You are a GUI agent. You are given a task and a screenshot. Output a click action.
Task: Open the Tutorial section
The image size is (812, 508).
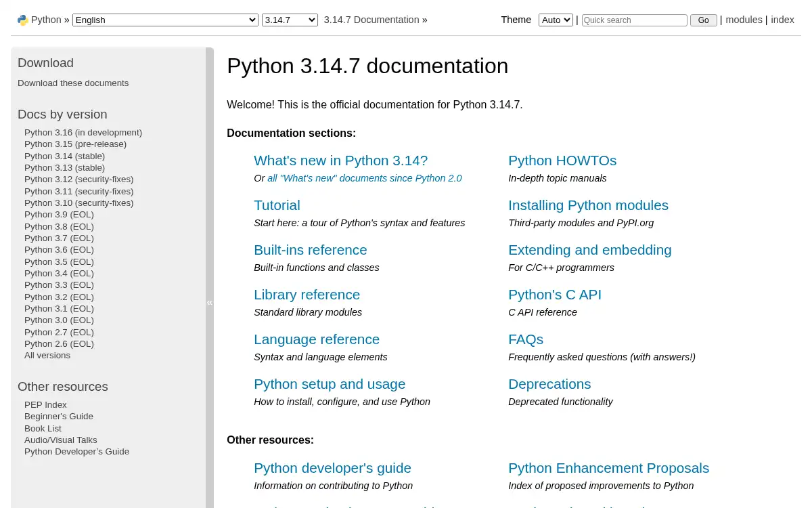pos(277,205)
